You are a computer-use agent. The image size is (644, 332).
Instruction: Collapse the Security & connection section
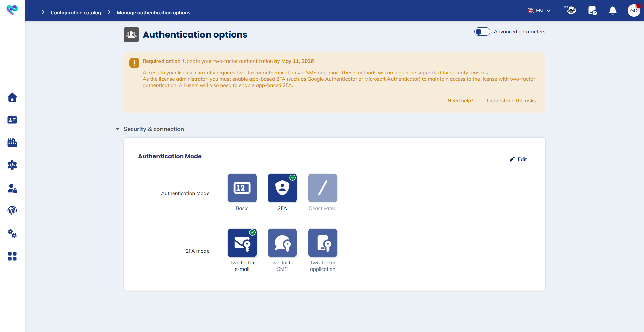point(117,129)
